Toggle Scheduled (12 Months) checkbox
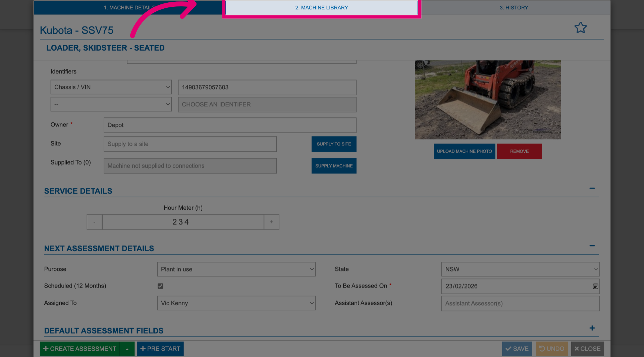Screen dimensions: 644x357 pyautogui.click(x=160, y=286)
